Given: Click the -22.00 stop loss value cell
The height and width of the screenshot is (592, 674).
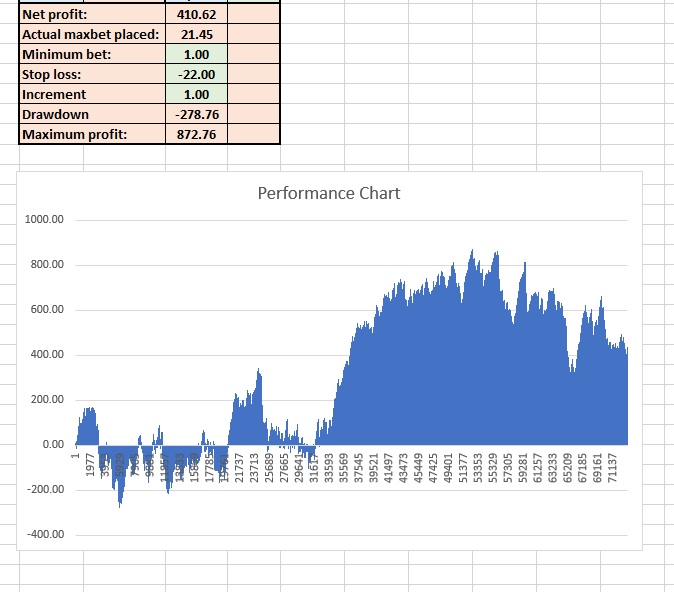Looking at the screenshot, I should click(196, 75).
